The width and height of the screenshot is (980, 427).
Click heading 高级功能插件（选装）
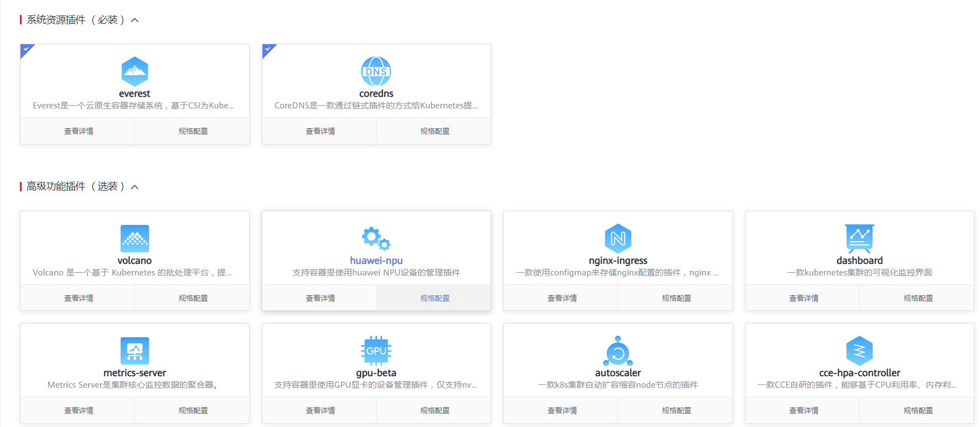tap(76, 186)
